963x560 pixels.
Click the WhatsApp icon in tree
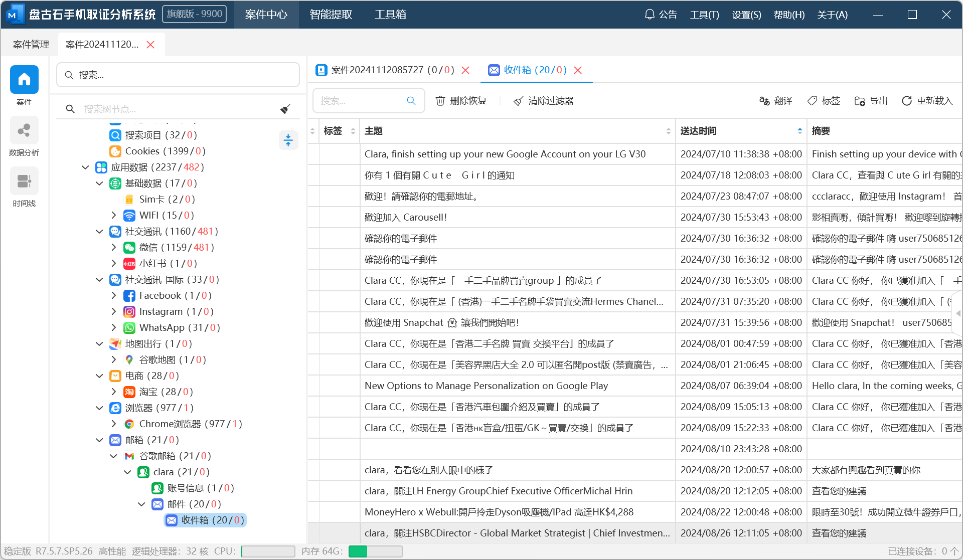click(129, 327)
